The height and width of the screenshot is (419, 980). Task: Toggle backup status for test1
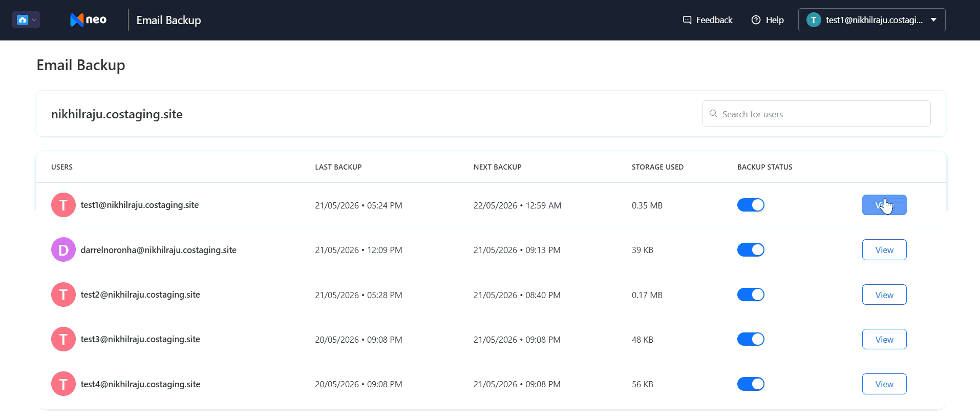[x=751, y=205]
